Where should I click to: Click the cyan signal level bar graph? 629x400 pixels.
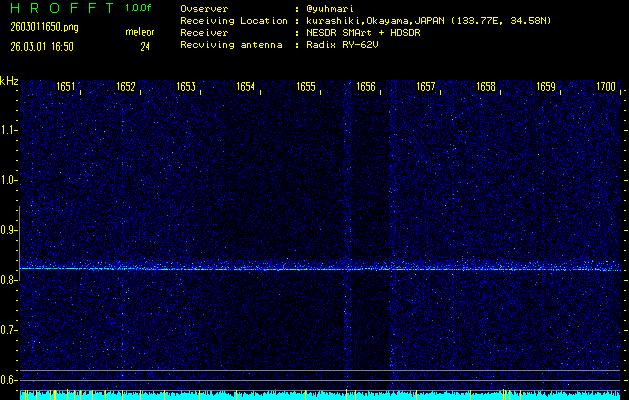pos(320,395)
